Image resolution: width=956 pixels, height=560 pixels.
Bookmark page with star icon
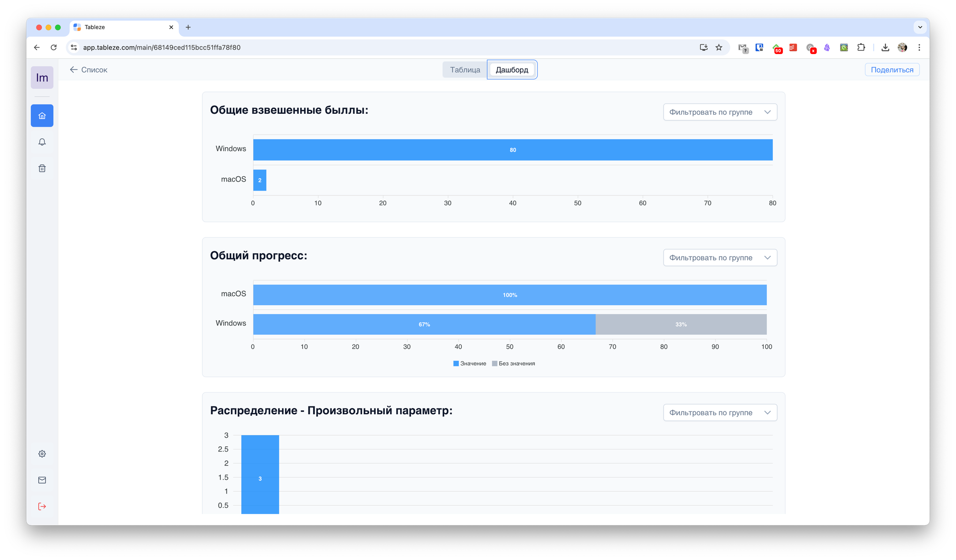pos(718,47)
